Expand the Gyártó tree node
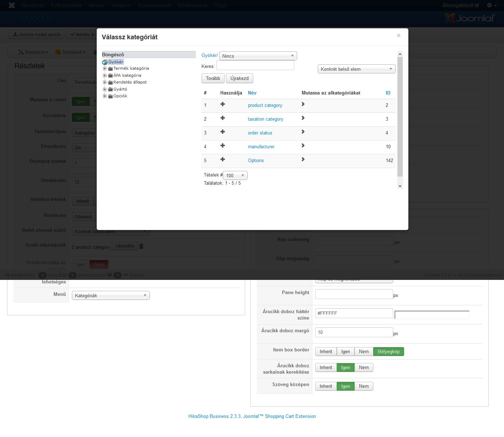 coord(105,89)
